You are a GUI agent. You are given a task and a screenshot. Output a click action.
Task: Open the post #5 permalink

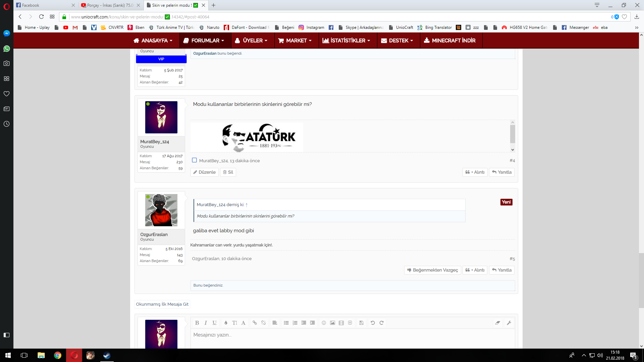click(512, 259)
